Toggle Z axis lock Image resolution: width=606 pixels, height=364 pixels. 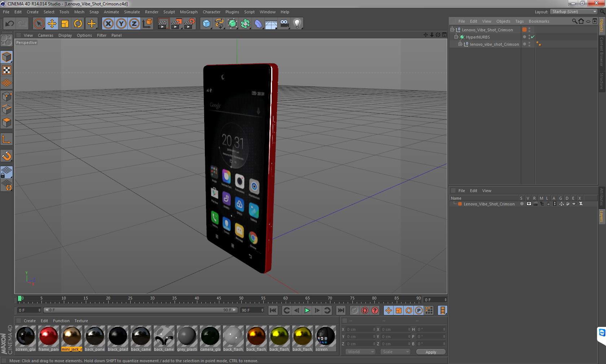pyautogui.click(x=134, y=24)
